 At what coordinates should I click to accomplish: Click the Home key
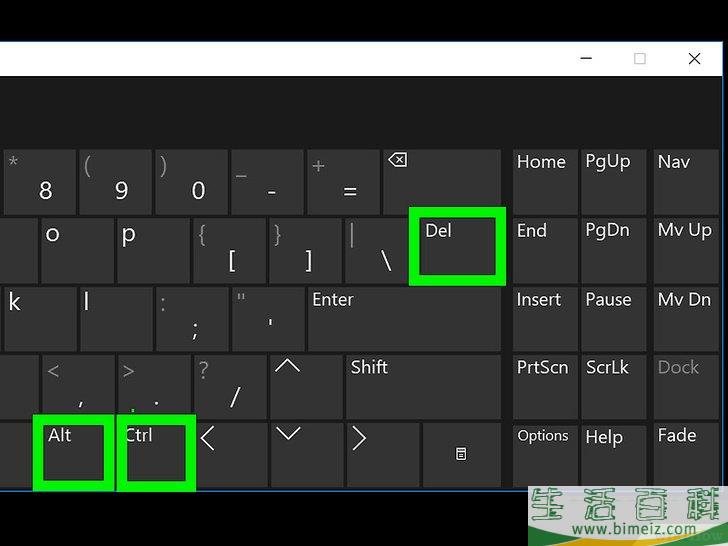[x=545, y=182]
